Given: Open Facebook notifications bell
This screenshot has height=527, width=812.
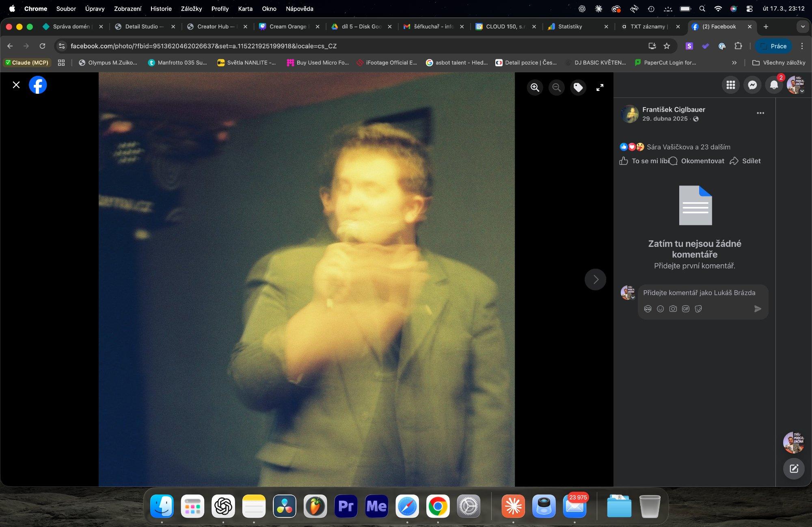Looking at the screenshot, I should click(x=774, y=85).
